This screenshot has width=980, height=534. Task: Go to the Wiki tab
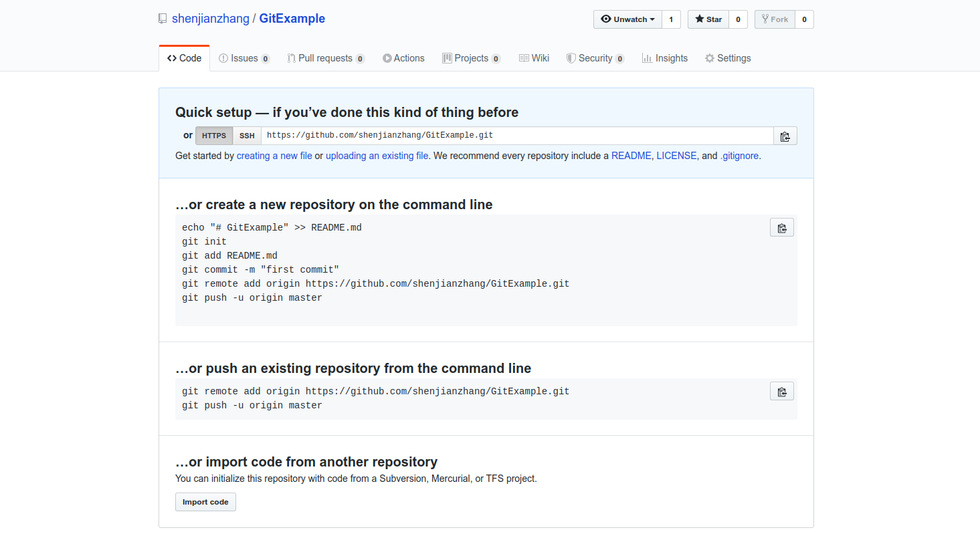click(534, 58)
